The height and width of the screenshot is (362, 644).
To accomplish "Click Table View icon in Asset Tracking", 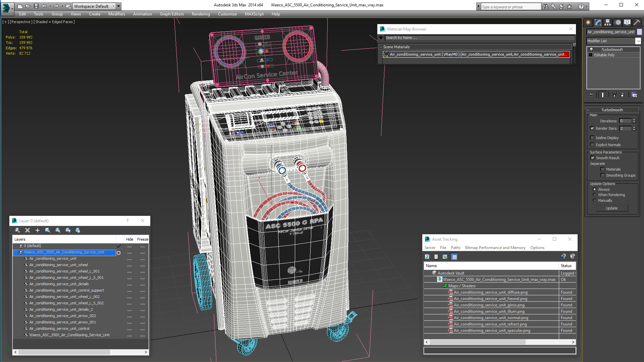I will [454, 257].
